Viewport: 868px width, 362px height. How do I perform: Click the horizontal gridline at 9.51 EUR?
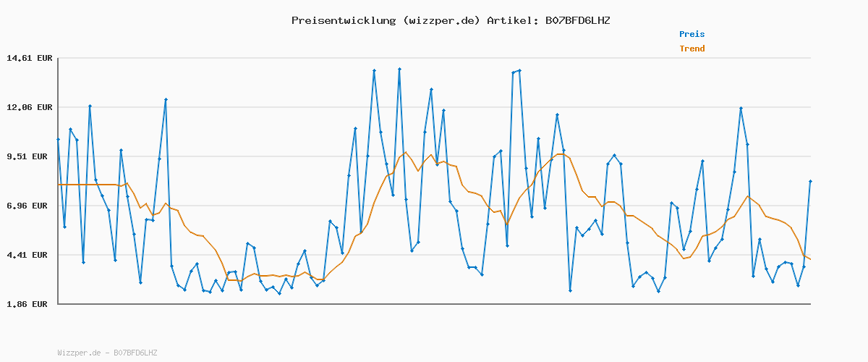point(217,156)
